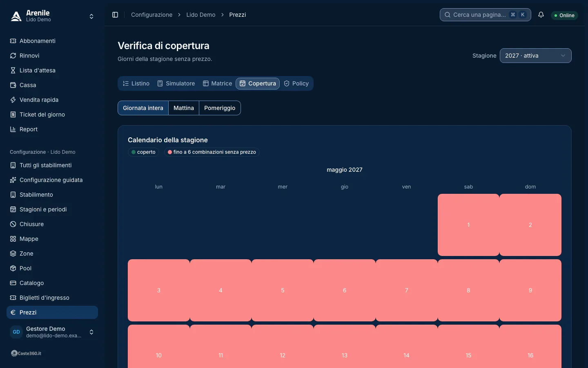Open Mappe configuration
Screen dimensions: 588x368
[x=52, y=239]
